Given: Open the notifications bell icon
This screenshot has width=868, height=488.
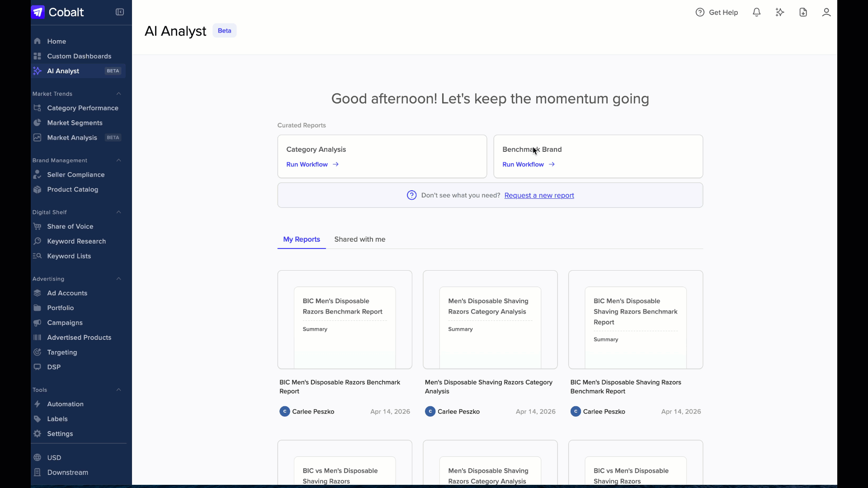Looking at the screenshot, I should 756,12.
